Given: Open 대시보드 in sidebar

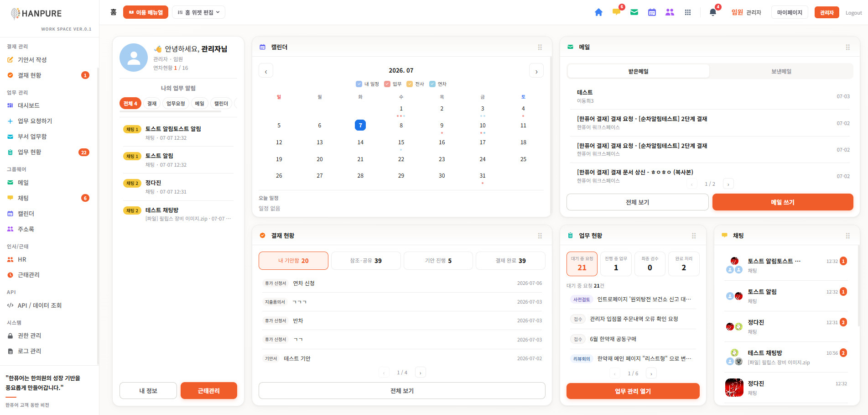Looking at the screenshot, I should point(48,105).
